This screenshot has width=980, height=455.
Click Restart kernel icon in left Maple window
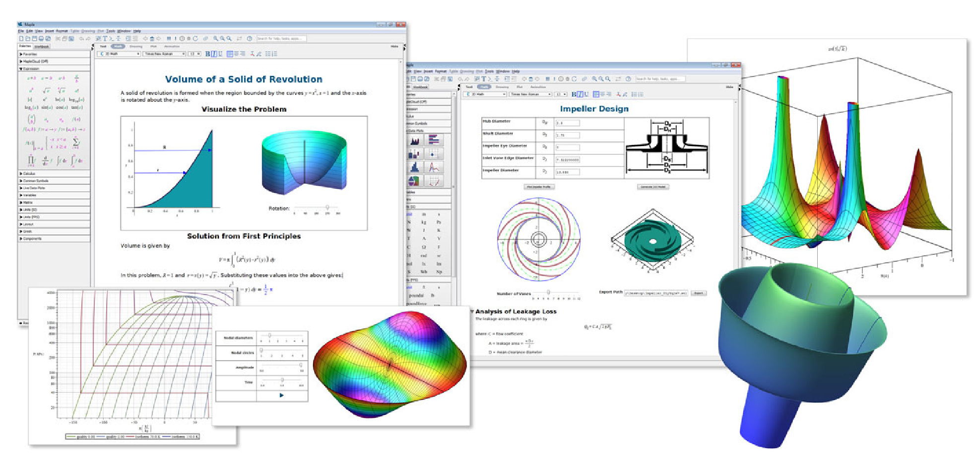(x=196, y=38)
